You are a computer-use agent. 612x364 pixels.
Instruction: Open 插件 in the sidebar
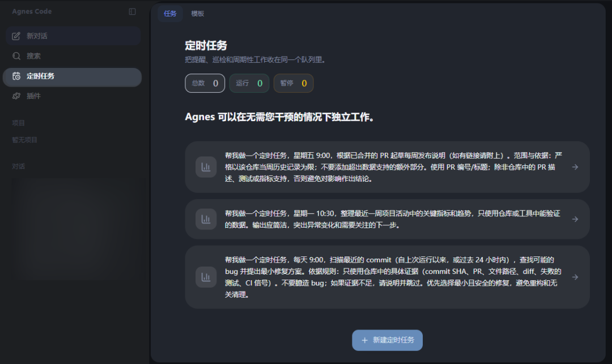73,96
